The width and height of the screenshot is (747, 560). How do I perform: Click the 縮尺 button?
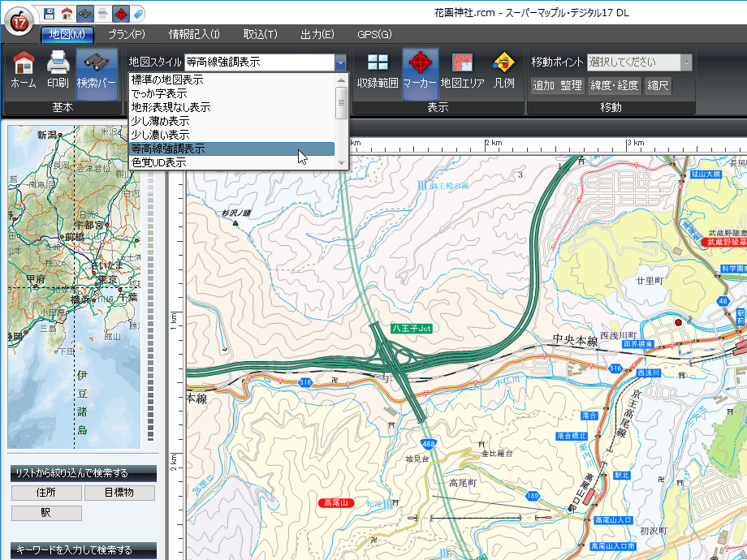(x=658, y=86)
